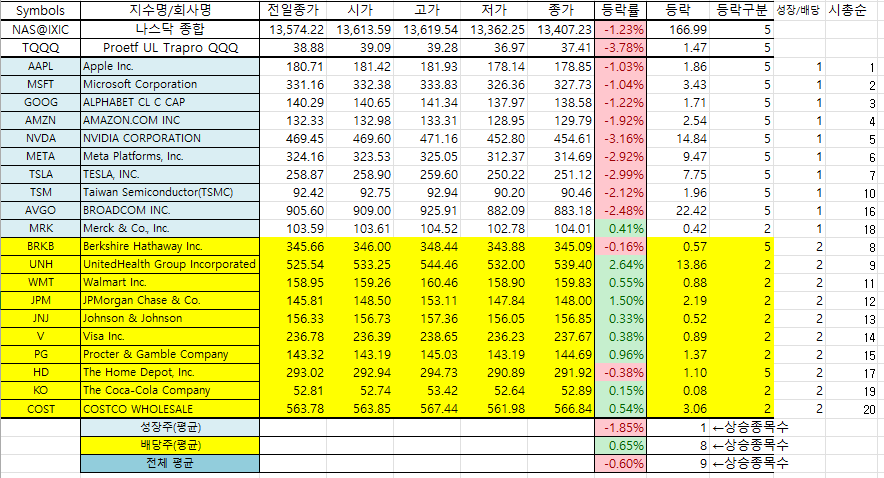Click KO change rate 0.15%
Image resolution: width=884 pixels, height=478 pixels.
pyautogui.click(x=620, y=391)
